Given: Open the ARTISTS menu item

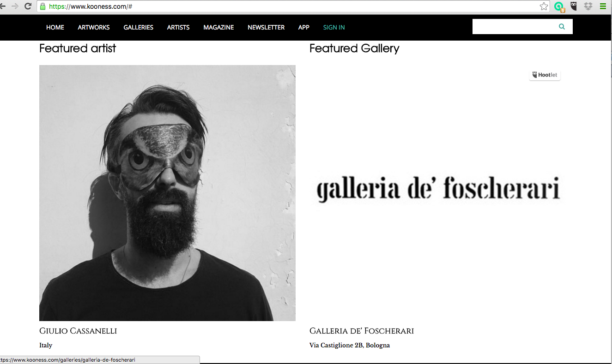Looking at the screenshot, I should pyautogui.click(x=178, y=27).
